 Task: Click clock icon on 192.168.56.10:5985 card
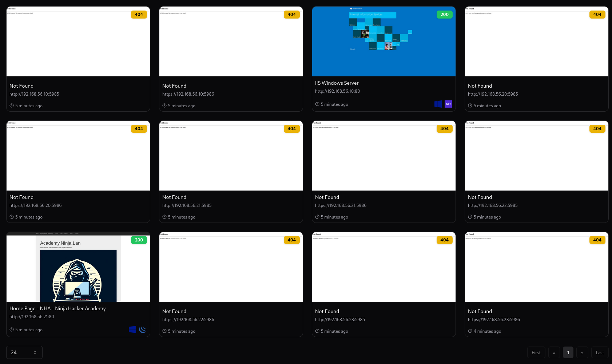point(12,106)
